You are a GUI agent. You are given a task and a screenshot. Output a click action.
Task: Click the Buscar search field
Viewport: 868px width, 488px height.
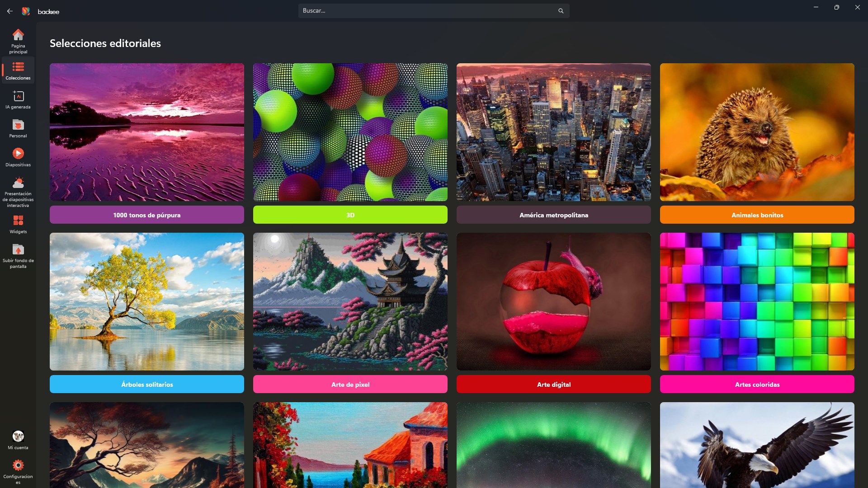tap(434, 11)
